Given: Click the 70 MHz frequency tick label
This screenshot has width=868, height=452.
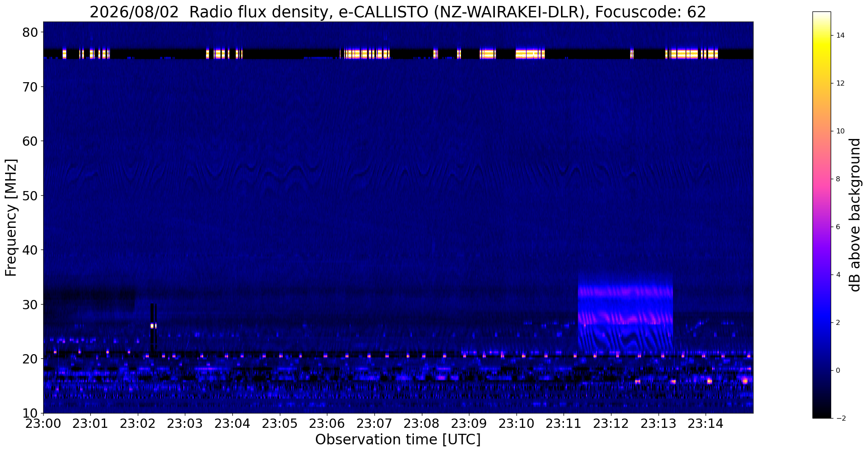Looking at the screenshot, I should pyautogui.click(x=31, y=87).
